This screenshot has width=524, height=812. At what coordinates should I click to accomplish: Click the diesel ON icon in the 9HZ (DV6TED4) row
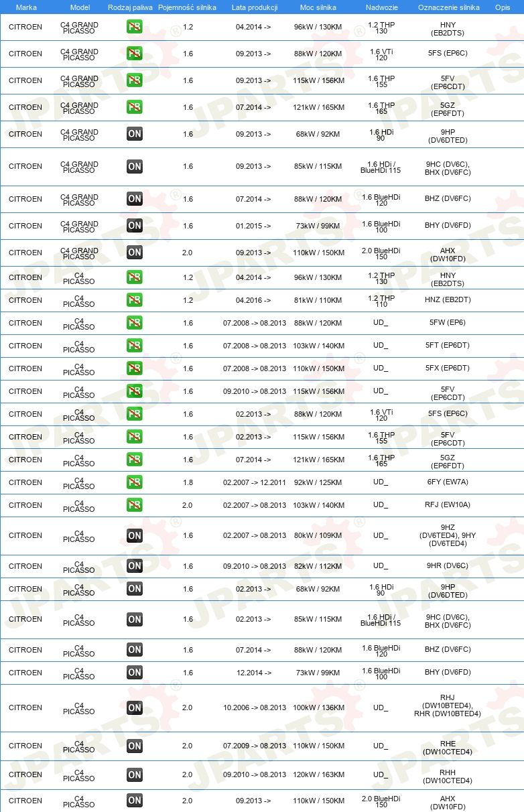135,535
